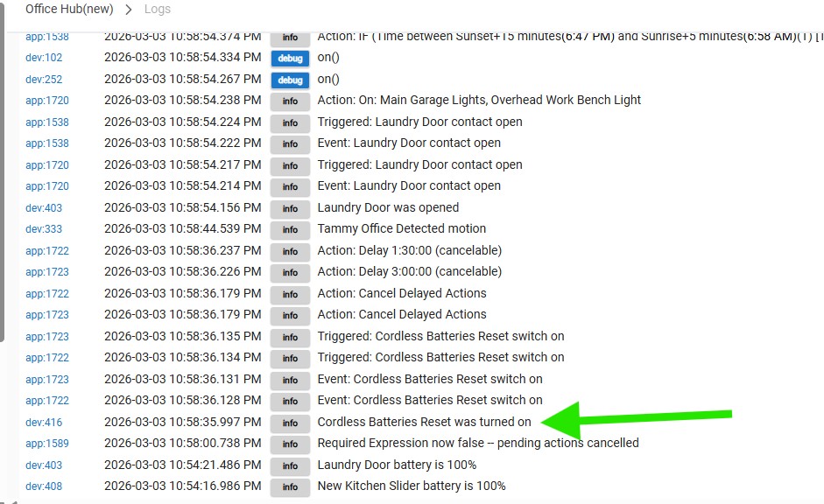Screen dimensions: 824x504
Task: Open the dev:252 device link
Action: (44, 80)
